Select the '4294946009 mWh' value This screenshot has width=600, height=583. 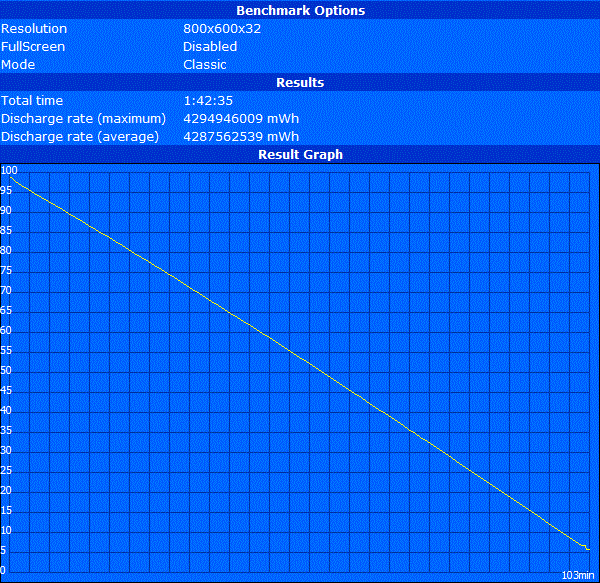point(241,119)
